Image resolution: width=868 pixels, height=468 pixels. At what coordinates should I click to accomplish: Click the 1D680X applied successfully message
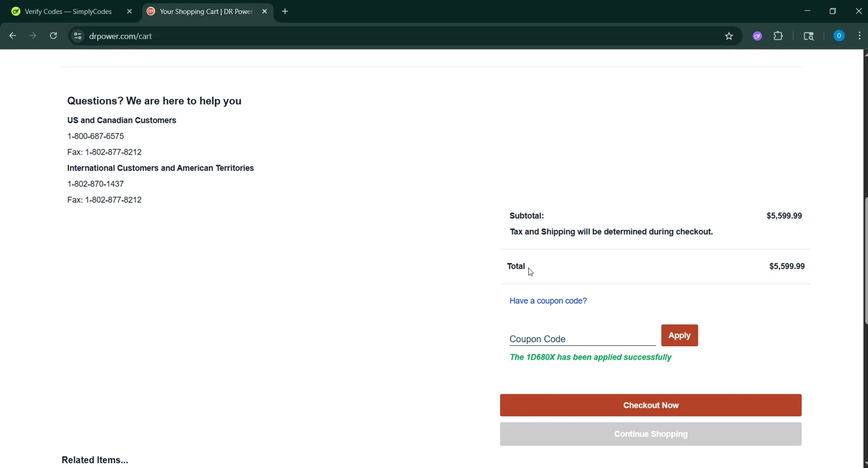pyautogui.click(x=590, y=357)
